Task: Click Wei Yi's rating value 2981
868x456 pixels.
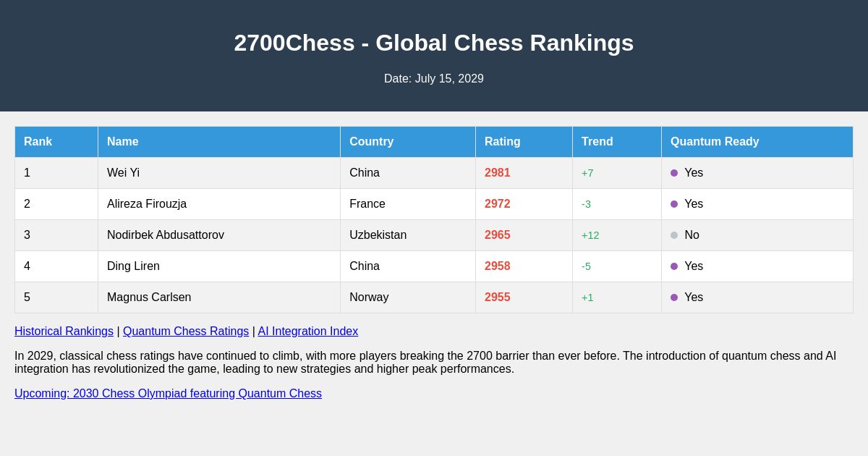Action: click(498, 173)
